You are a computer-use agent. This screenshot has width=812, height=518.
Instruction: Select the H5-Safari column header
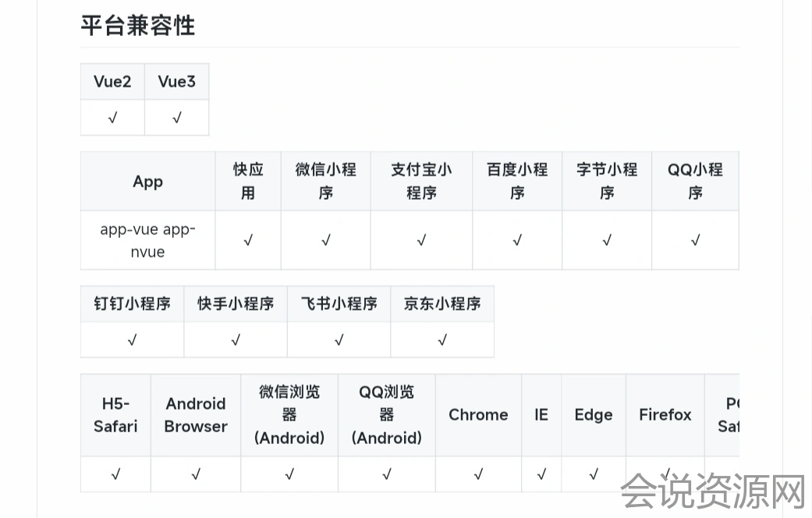[x=115, y=415]
